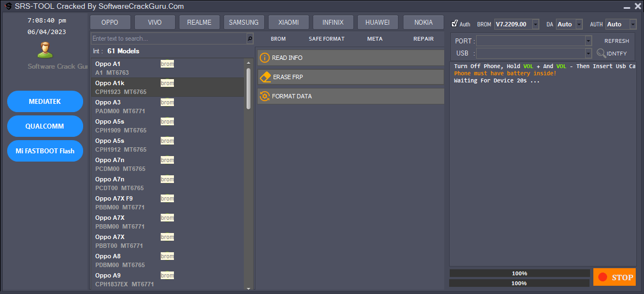Switch to the XIAOMI brand tab
This screenshot has width=644, height=294.
[288, 22]
